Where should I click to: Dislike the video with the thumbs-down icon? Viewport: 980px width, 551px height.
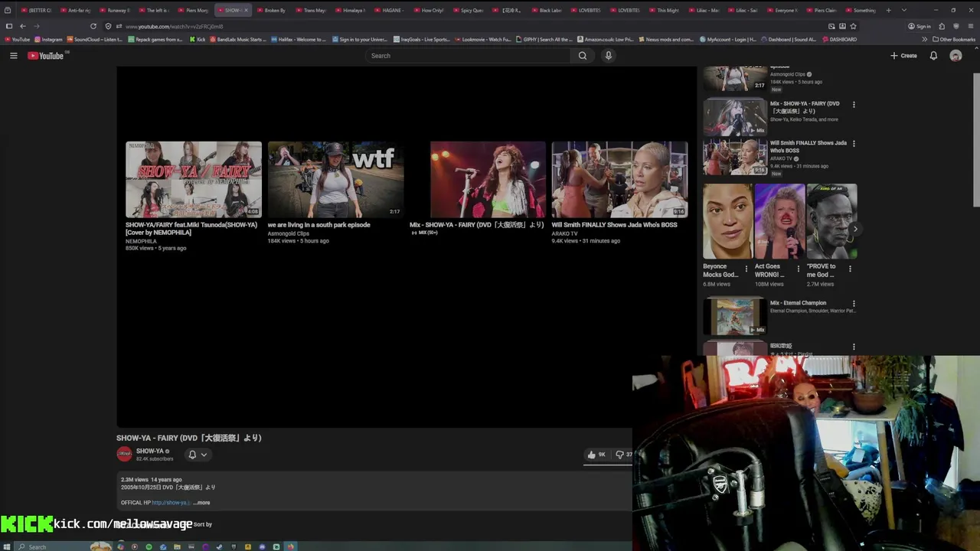tap(623, 455)
